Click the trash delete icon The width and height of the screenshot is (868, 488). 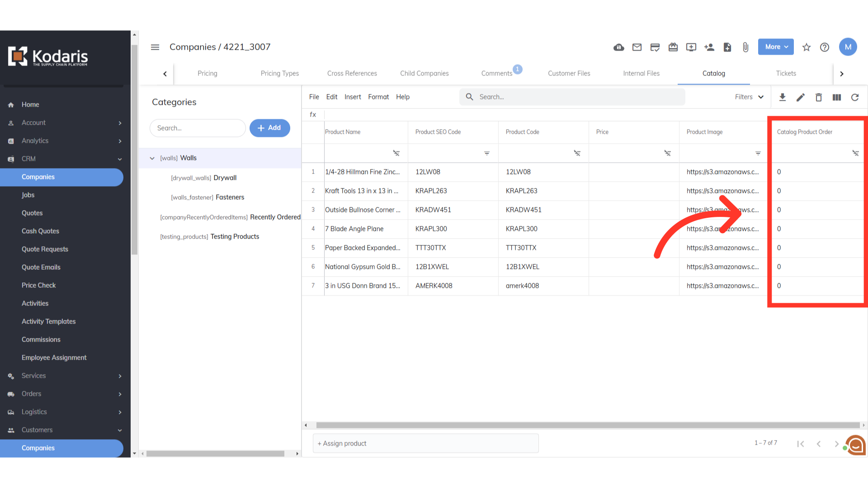click(819, 97)
